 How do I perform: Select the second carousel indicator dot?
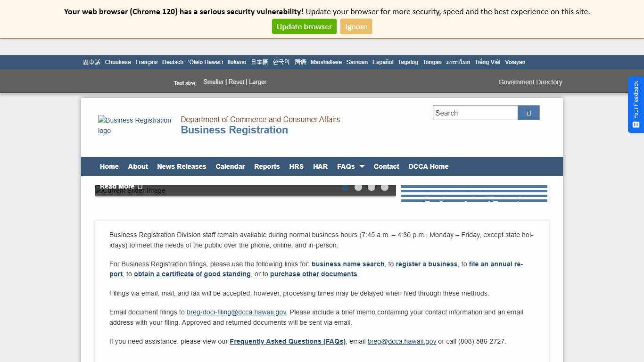tap(358, 187)
